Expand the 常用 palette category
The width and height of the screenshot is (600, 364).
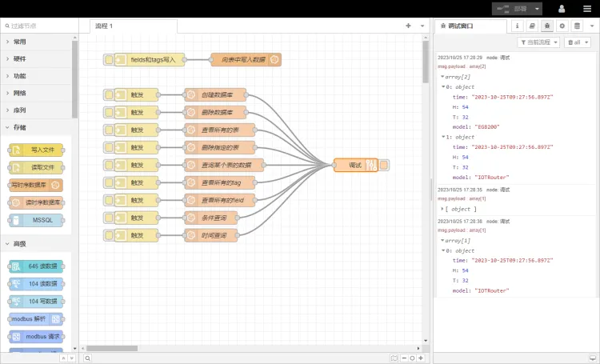tap(19, 42)
